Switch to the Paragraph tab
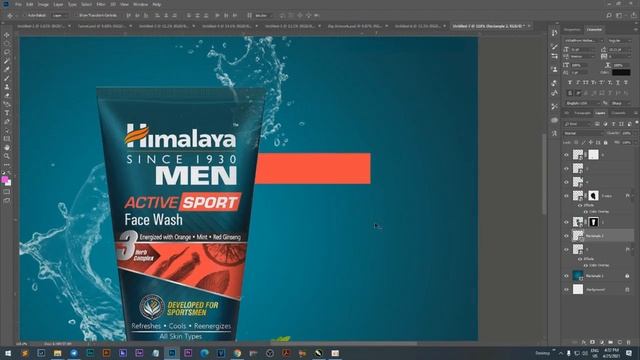640x360 pixels. (582, 113)
